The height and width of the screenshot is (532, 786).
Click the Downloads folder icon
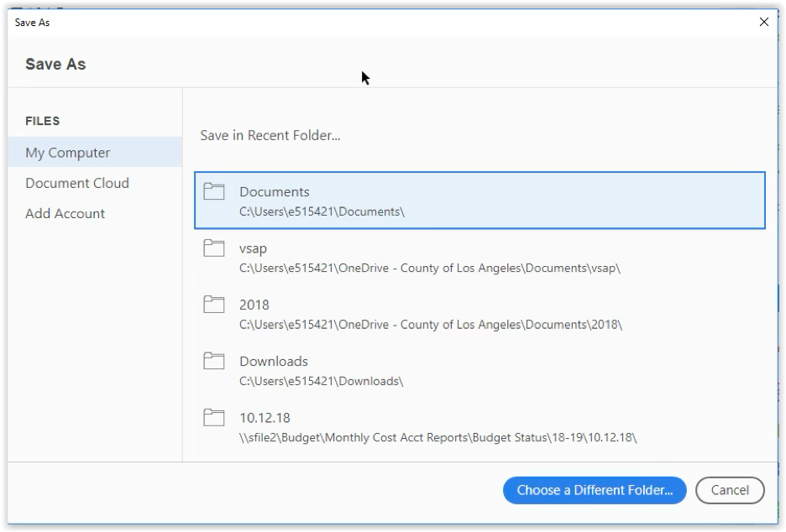(213, 361)
